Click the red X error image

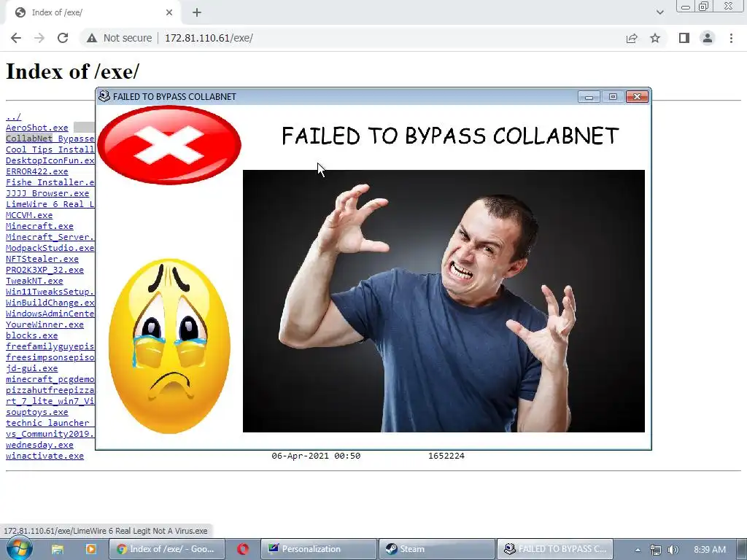click(169, 145)
